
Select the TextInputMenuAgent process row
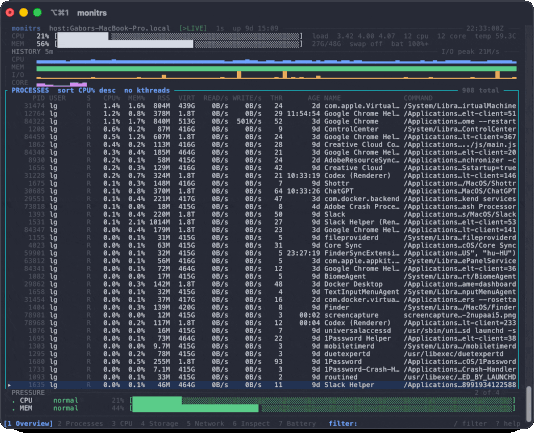click(262, 292)
